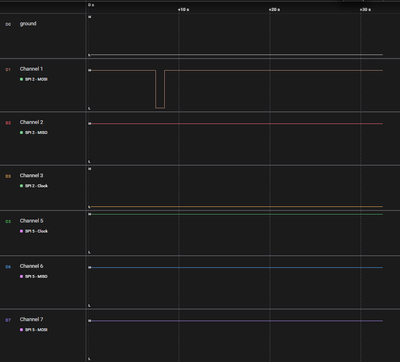Select the Channel 1 label

tap(31, 69)
